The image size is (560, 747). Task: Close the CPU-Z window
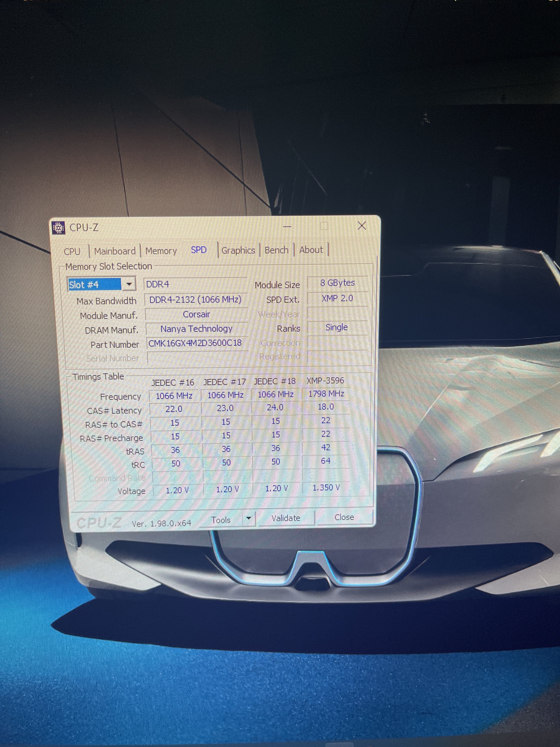coord(361,226)
